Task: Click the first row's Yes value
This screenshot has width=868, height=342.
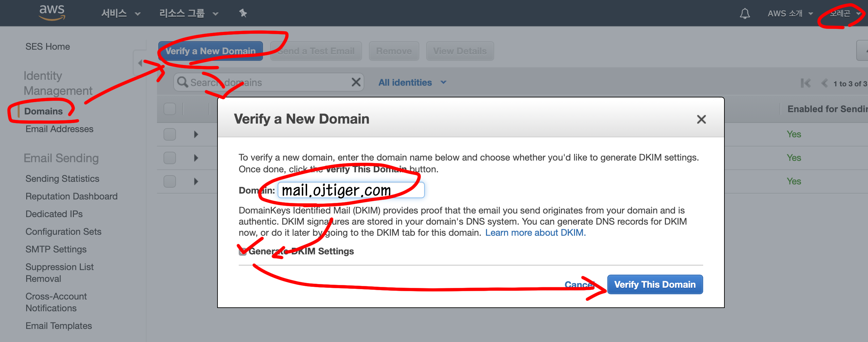Action: click(793, 134)
